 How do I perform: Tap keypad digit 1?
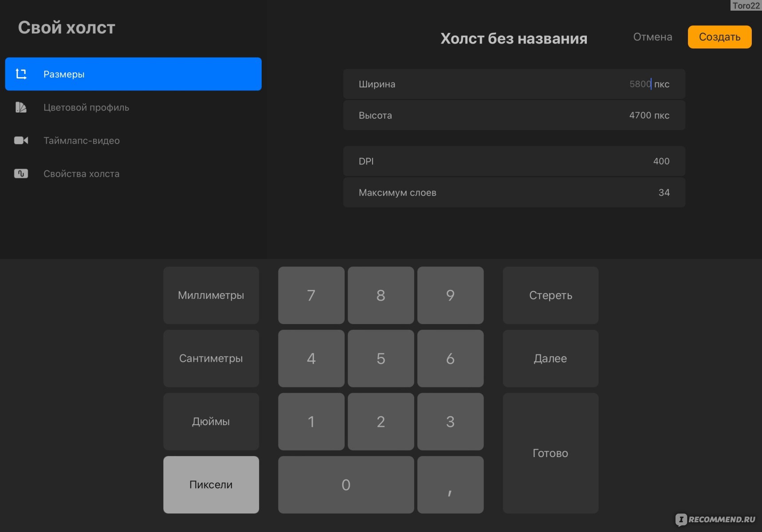[311, 422]
